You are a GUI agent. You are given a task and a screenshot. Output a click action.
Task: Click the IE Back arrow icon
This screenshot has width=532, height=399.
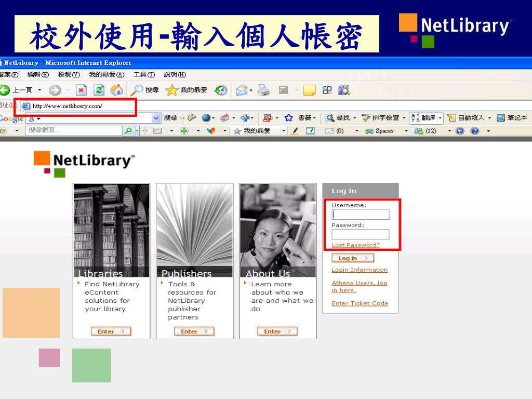tap(5, 90)
